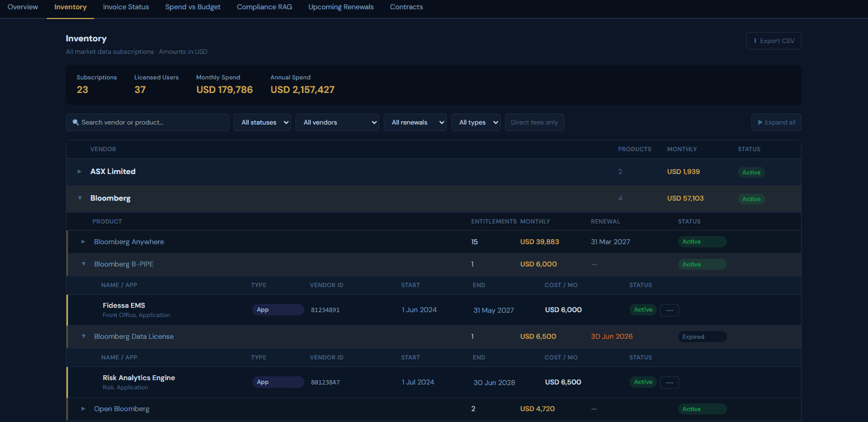Click the Active status for Bloomberg Anywhere

tap(702, 241)
